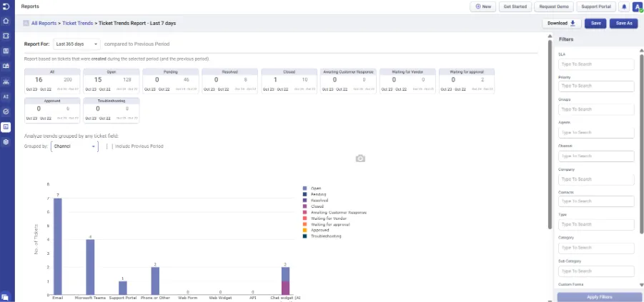Toggle Waiting for Vendor legend swatch
This screenshot has height=302, width=644.
304,218
